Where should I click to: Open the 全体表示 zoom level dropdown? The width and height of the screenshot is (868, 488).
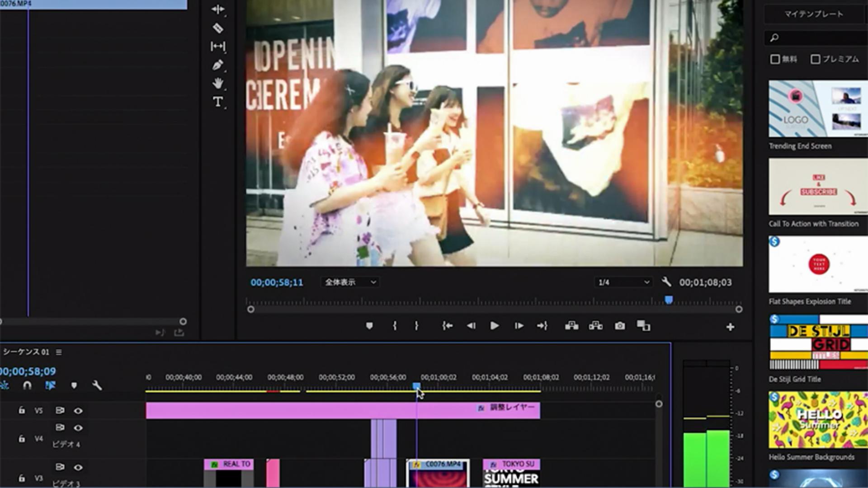pos(350,282)
